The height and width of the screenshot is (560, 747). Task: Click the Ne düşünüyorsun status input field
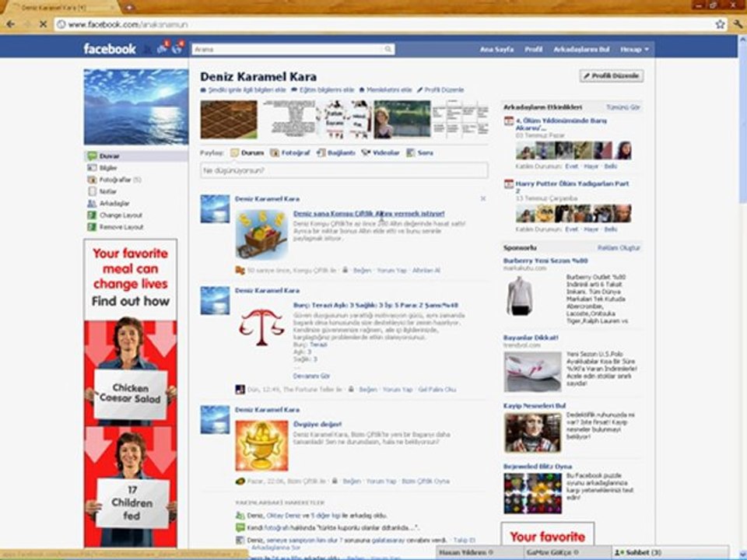pyautogui.click(x=344, y=170)
